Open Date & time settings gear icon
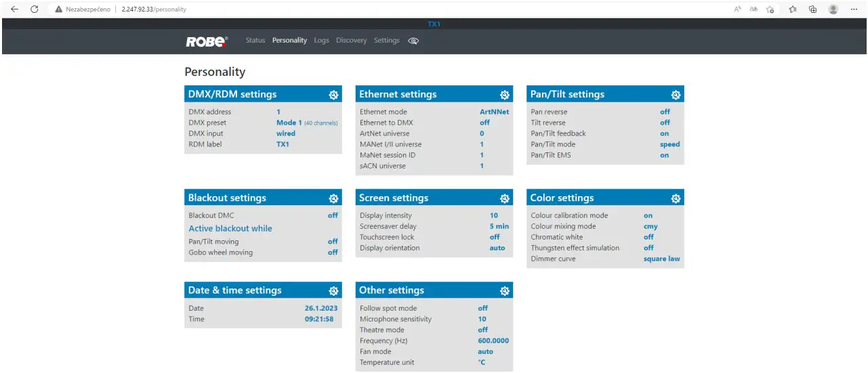 [333, 290]
